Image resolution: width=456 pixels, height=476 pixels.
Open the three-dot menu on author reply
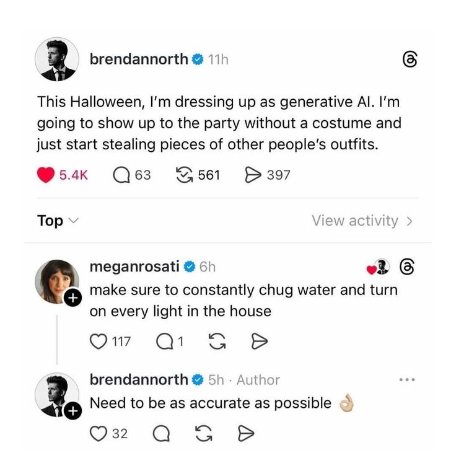click(406, 379)
